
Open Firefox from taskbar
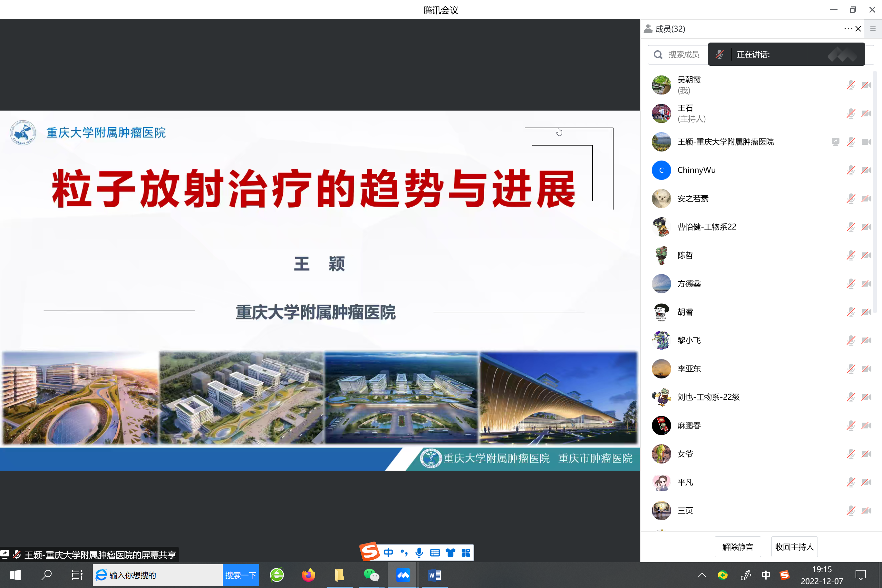point(308,575)
